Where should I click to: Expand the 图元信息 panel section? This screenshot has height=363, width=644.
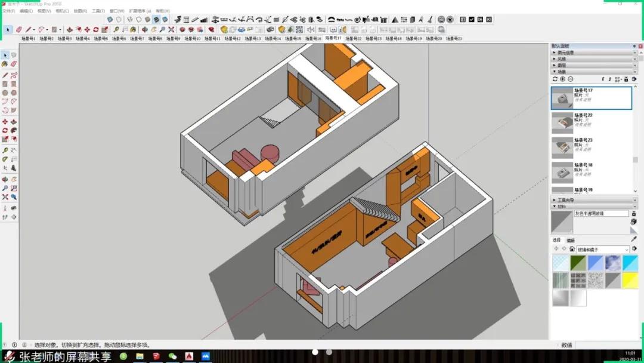click(565, 53)
